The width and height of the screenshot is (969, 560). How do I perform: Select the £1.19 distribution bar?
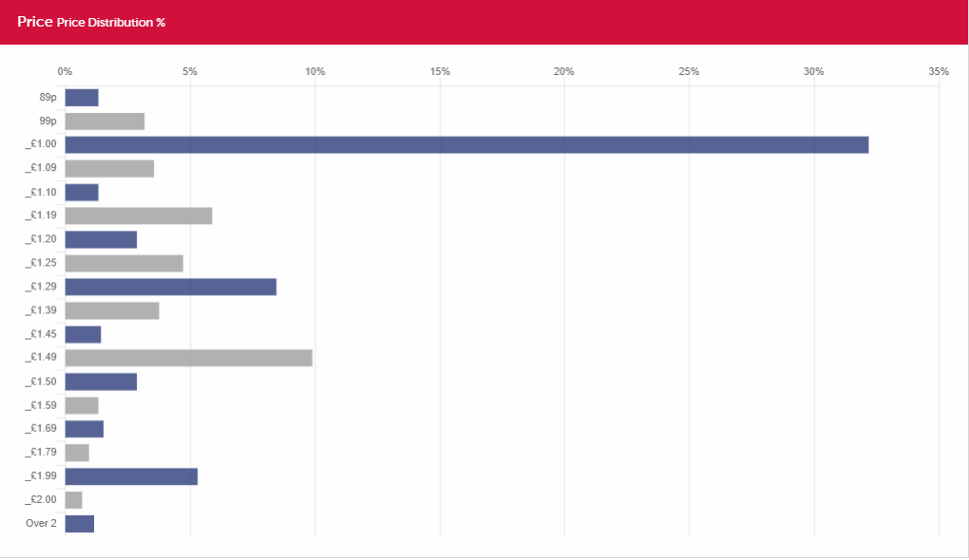coord(139,215)
